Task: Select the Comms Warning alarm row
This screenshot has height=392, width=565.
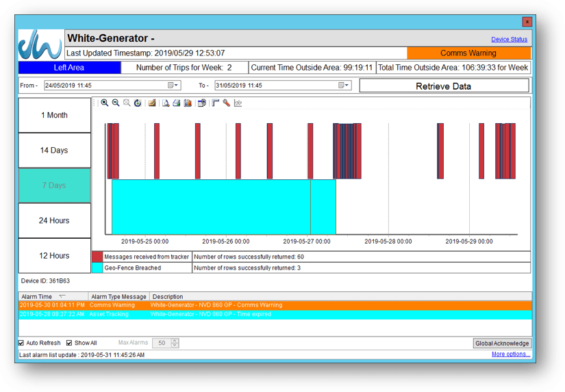Action: click(x=275, y=305)
